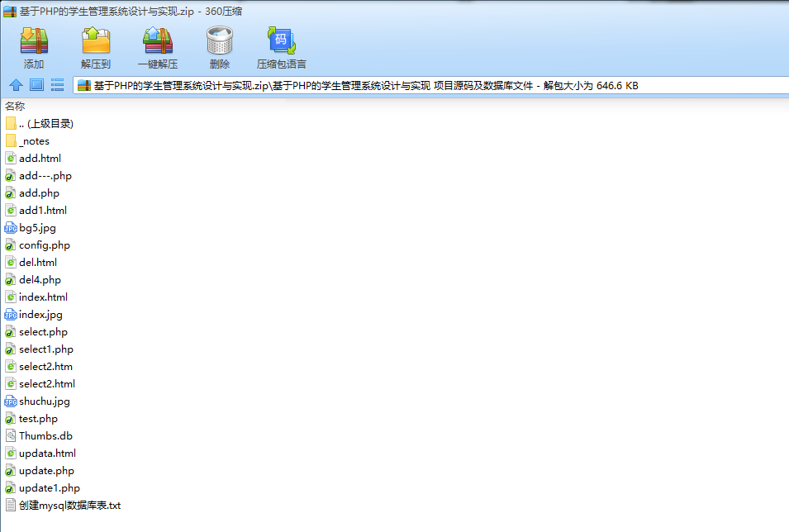The image size is (789, 532).
Task: Click the update1.php file name
Action: (x=50, y=488)
